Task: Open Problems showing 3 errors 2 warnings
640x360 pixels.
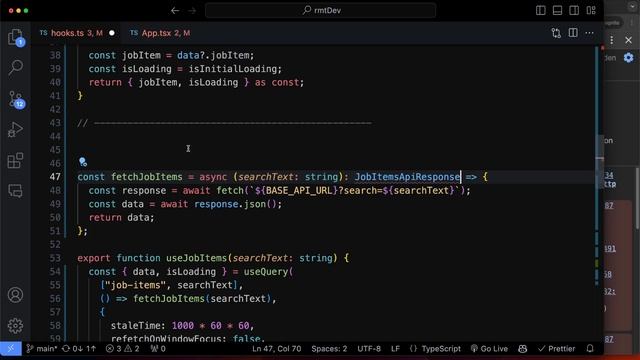Action: pyautogui.click(x=122, y=349)
